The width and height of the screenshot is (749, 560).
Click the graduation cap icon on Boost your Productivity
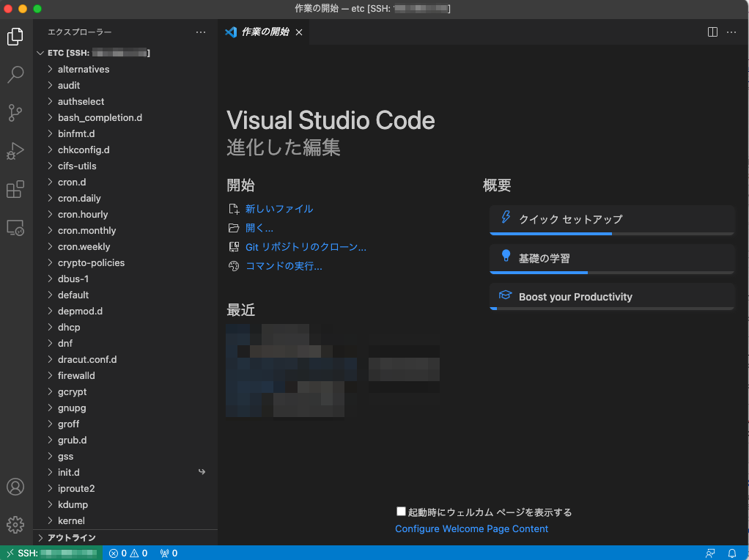click(506, 295)
